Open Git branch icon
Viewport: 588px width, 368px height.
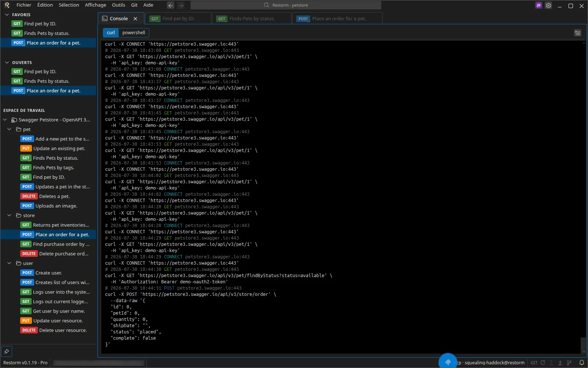569,362
